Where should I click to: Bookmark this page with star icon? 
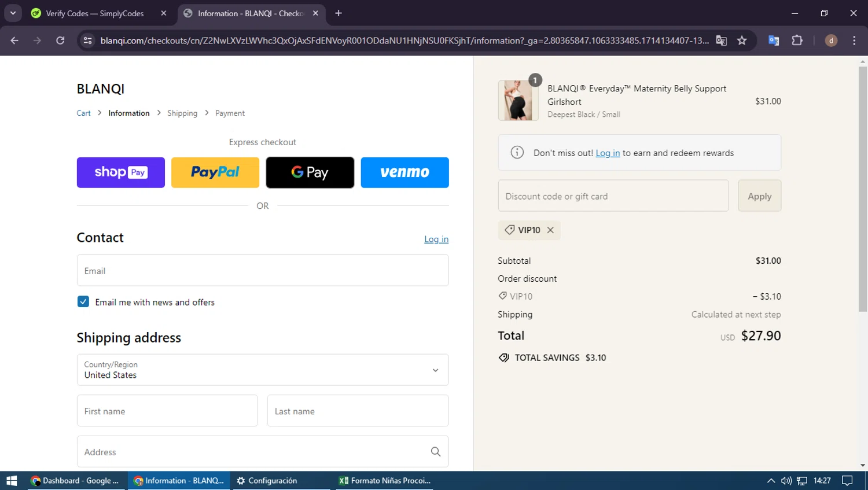[x=742, y=40]
